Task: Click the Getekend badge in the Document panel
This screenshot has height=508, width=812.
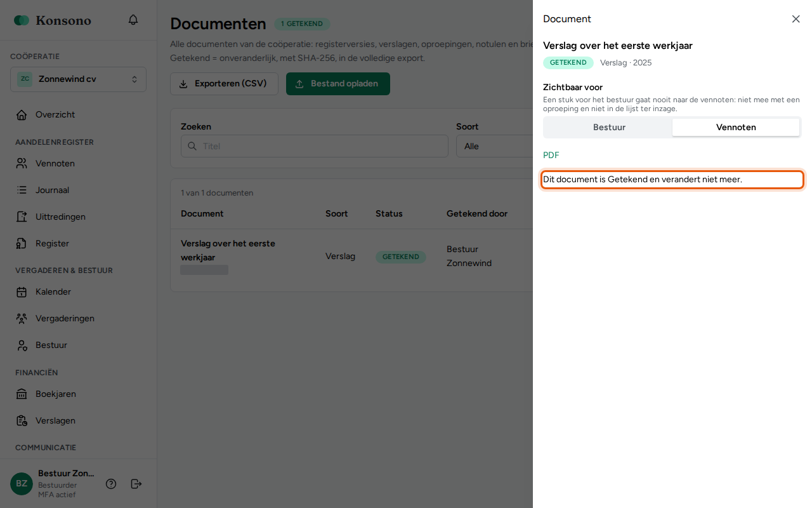Action: click(568, 63)
